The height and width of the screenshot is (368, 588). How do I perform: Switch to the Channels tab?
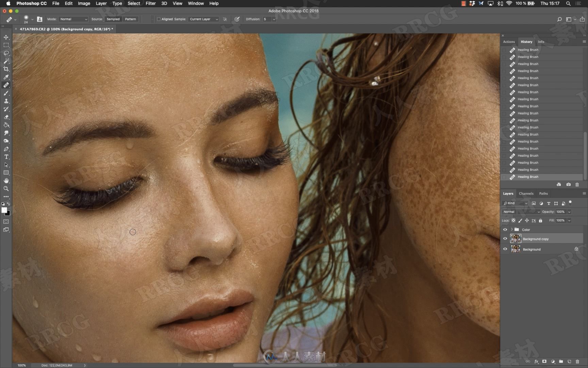(526, 194)
